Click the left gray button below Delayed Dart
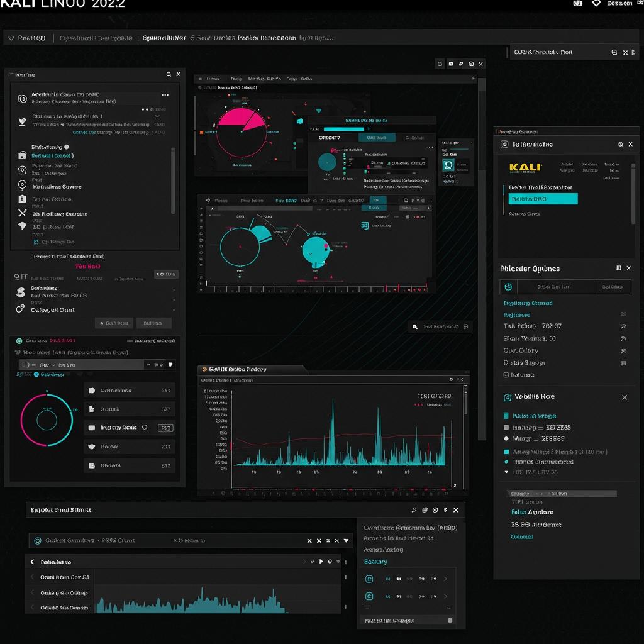 (x=114, y=323)
